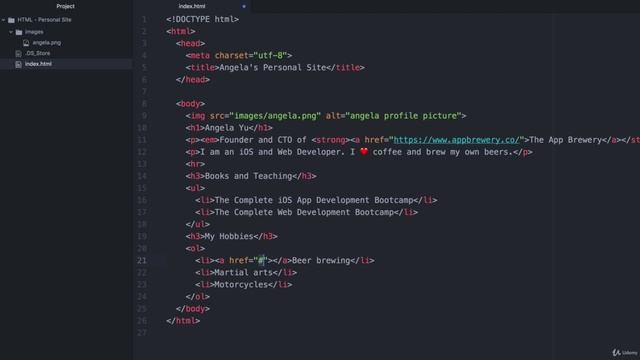Image resolution: width=640 pixels, height=360 pixels.
Task: Click the Project panel header
Action: pos(65,6)
